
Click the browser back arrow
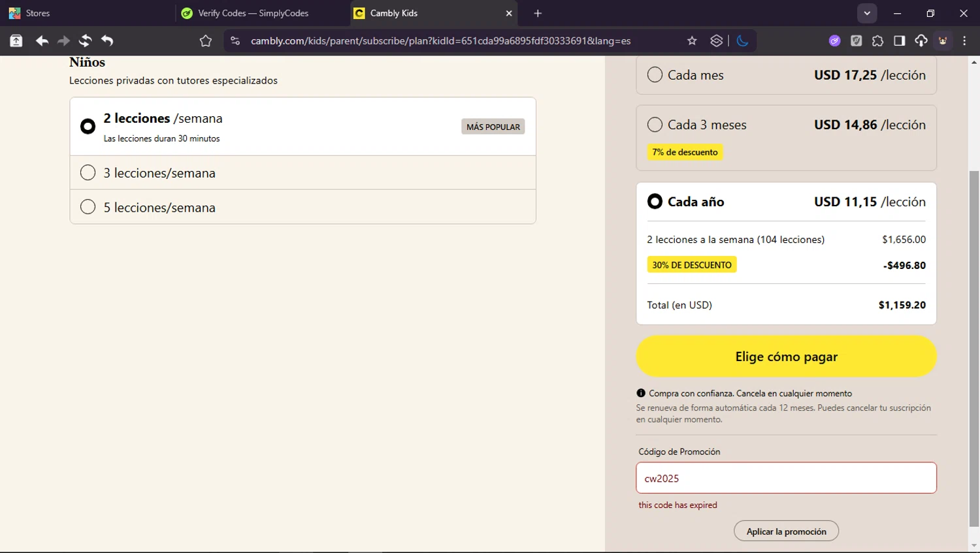click(x=42, y=40)
